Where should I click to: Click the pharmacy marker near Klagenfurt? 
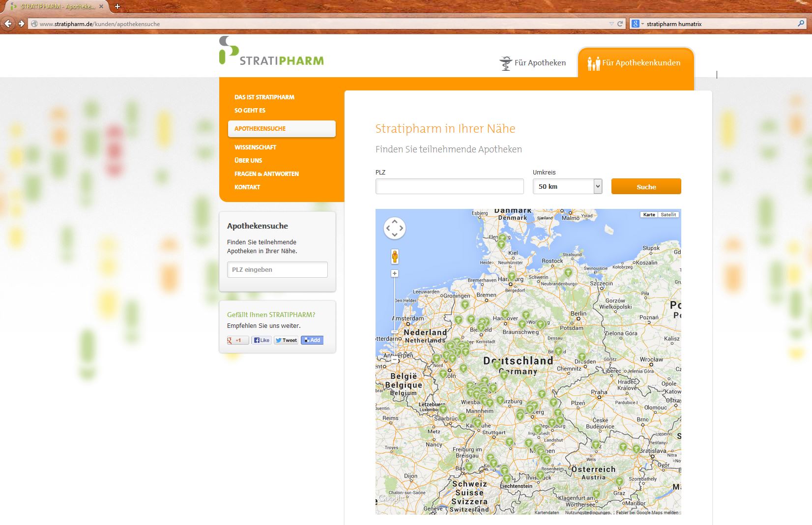point(596,494)
